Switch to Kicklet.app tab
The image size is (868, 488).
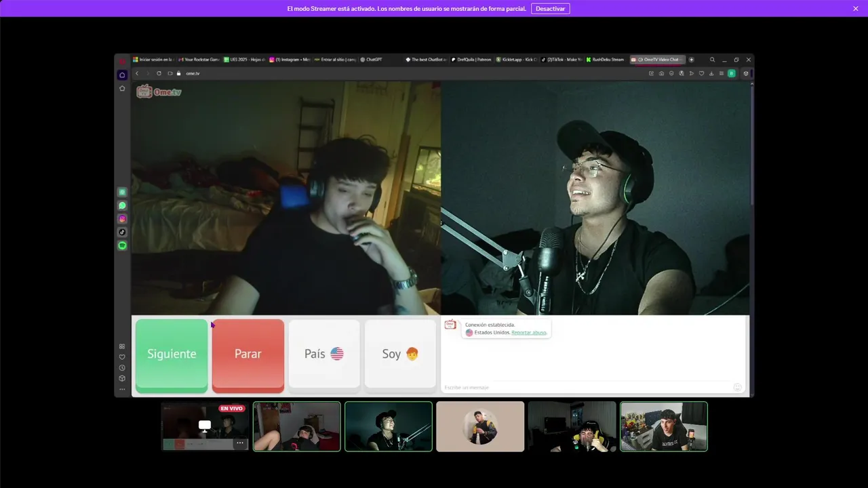pyautogui.click(x=517, y=60)
